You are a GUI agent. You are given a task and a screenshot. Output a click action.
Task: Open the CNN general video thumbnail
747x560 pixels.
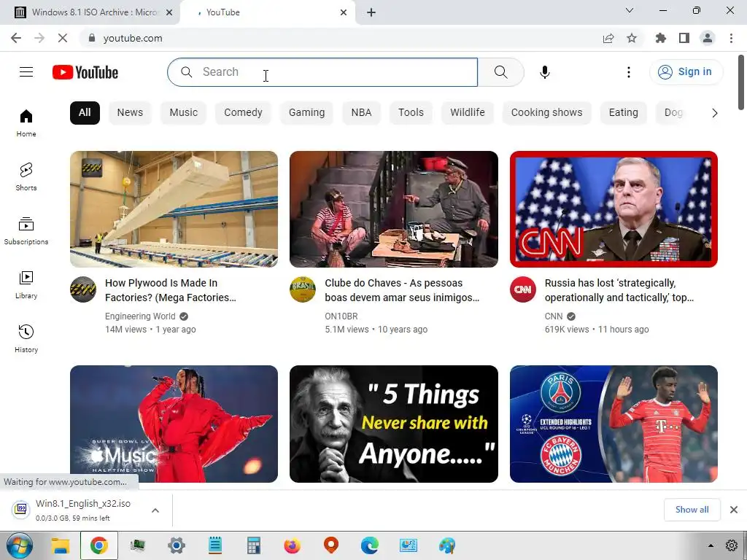(614, 209)
